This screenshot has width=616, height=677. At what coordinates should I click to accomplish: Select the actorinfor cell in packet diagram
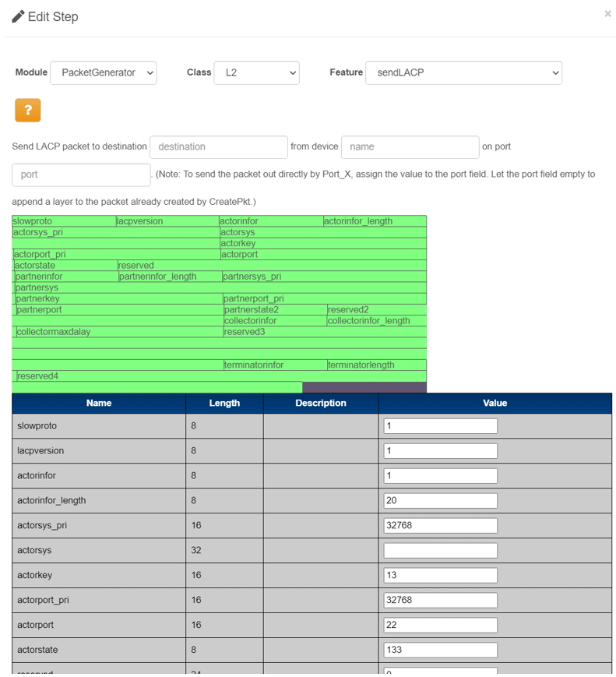click(x=271, y=221)
